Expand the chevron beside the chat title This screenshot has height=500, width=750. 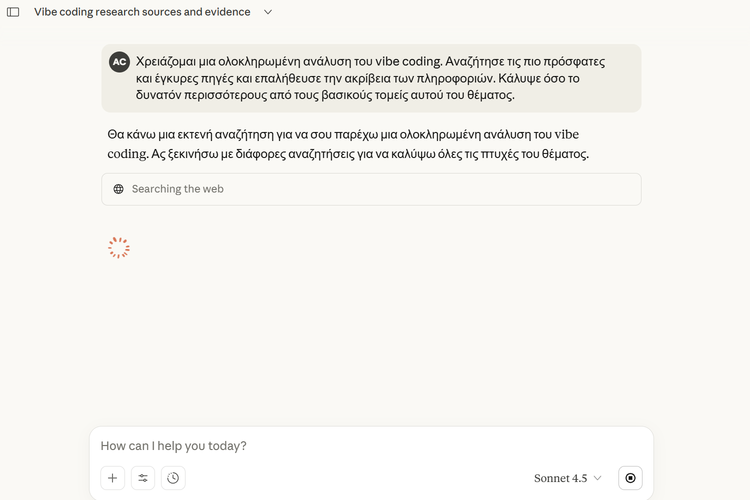[x=268, y=12]
